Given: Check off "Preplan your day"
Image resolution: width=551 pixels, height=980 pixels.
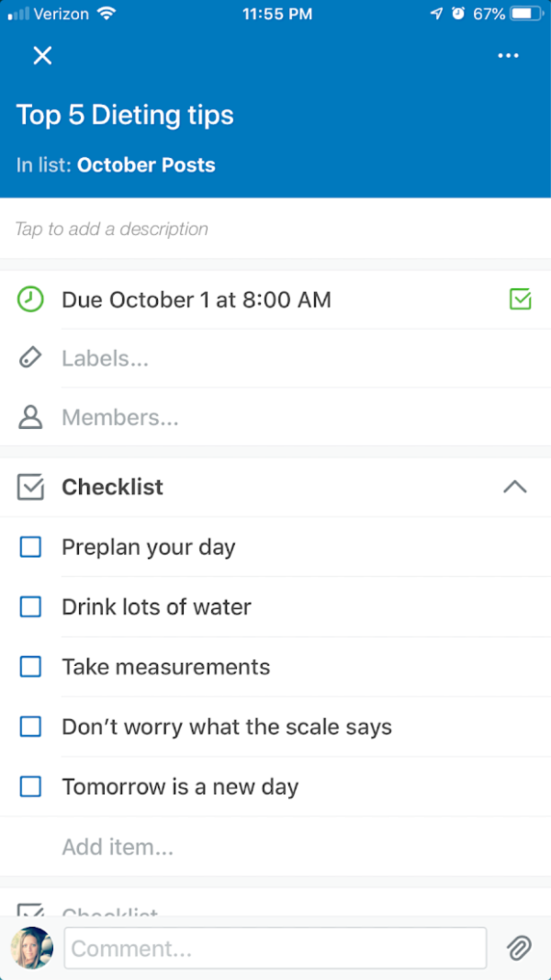Looking at the screenshot, I should [x=30, y=547].
